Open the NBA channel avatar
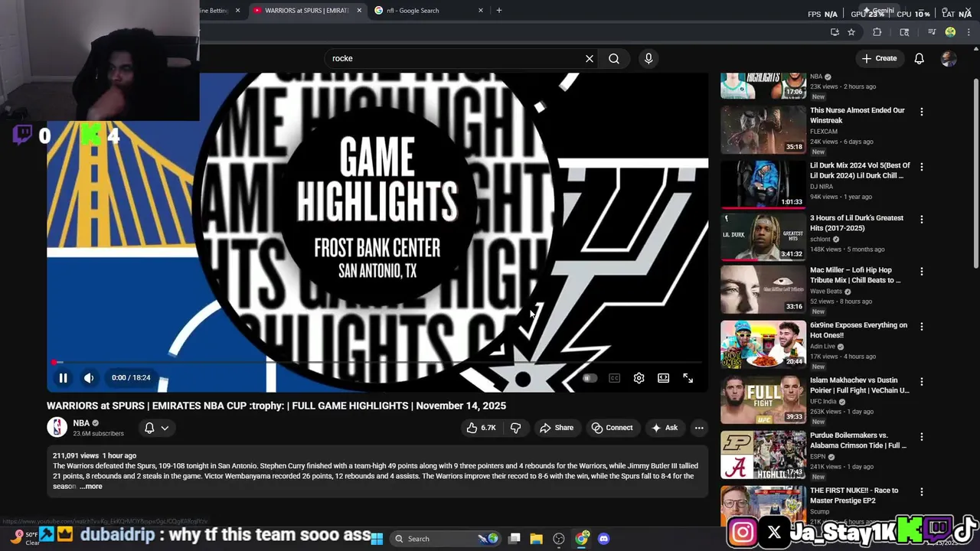The width and height of the screenshot is (980, 551). 57,427
